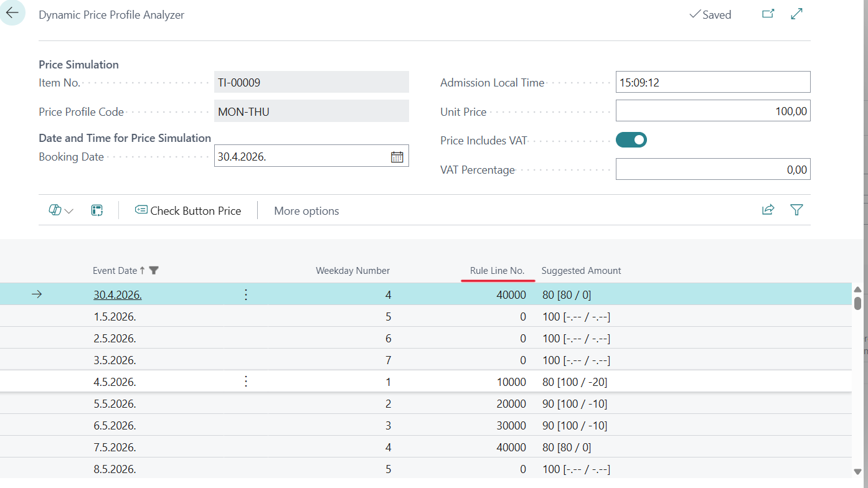The width and height of the screenshot is (868, 488).
Task: Click Check Button Price action
Action: [x=188, y=210]
